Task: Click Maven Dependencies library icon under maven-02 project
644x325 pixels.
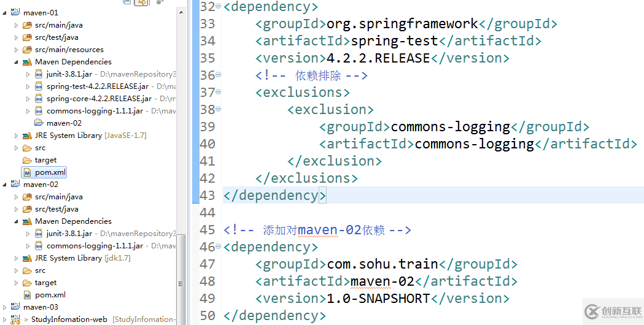Action: click(27, 221)
